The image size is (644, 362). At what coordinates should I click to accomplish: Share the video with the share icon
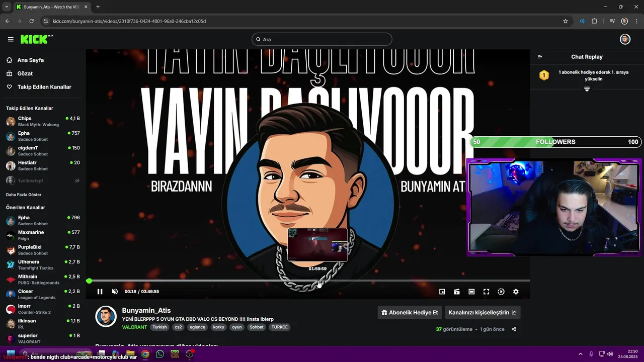[514, 329]
